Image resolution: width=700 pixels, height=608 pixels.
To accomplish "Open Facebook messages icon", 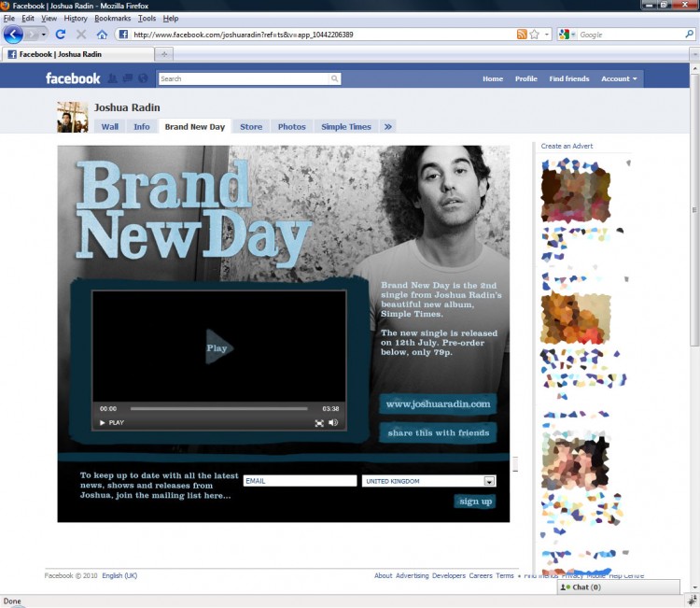I will 128,78.
